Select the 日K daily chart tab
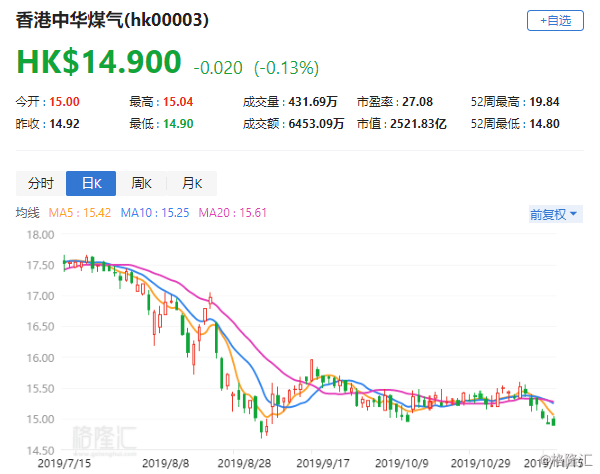Screen dimensions: 600x474 point(91,183)
